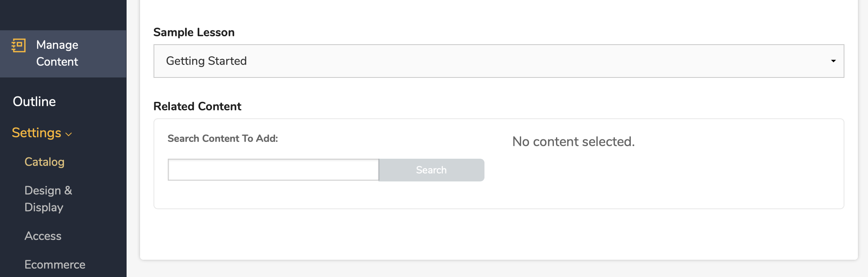Screen dimensions: 868x277
Task: Open Manage Content section
Action: coord(63,53)
